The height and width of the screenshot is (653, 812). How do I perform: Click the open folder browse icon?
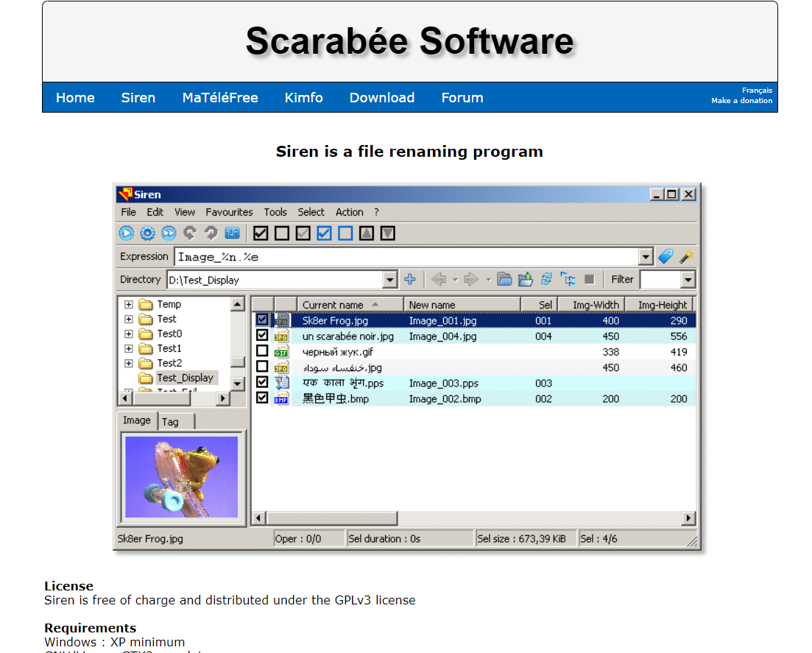tap(504, 280)
